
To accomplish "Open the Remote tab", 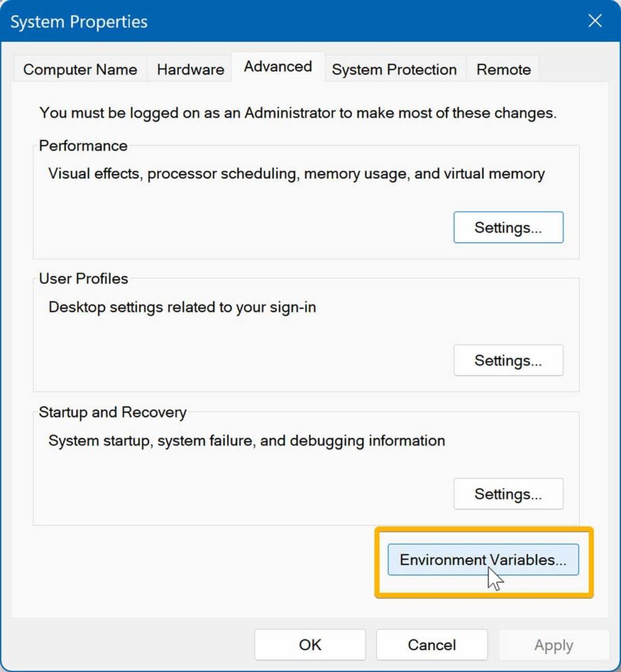I will pyautogui.click(x=503, y=70).
